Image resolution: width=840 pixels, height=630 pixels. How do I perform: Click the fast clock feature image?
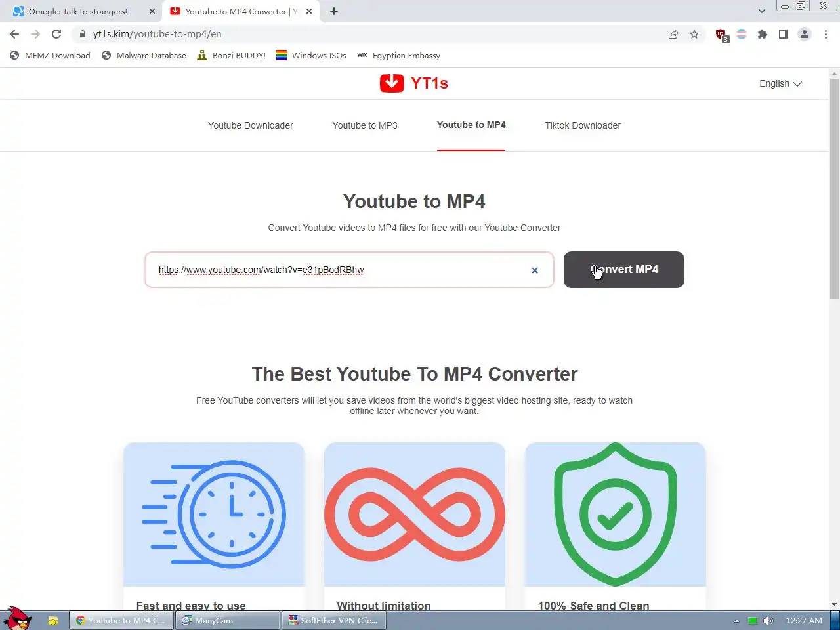(214, 514)
